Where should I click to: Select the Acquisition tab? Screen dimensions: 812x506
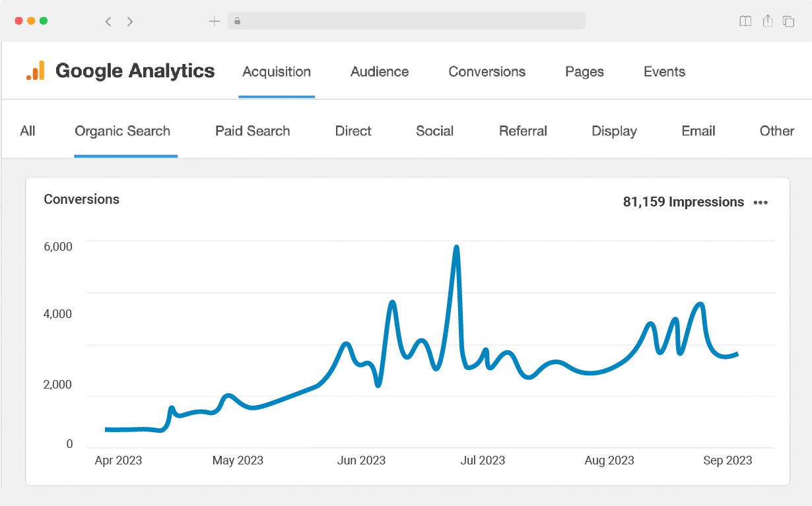tap(277, 72)
